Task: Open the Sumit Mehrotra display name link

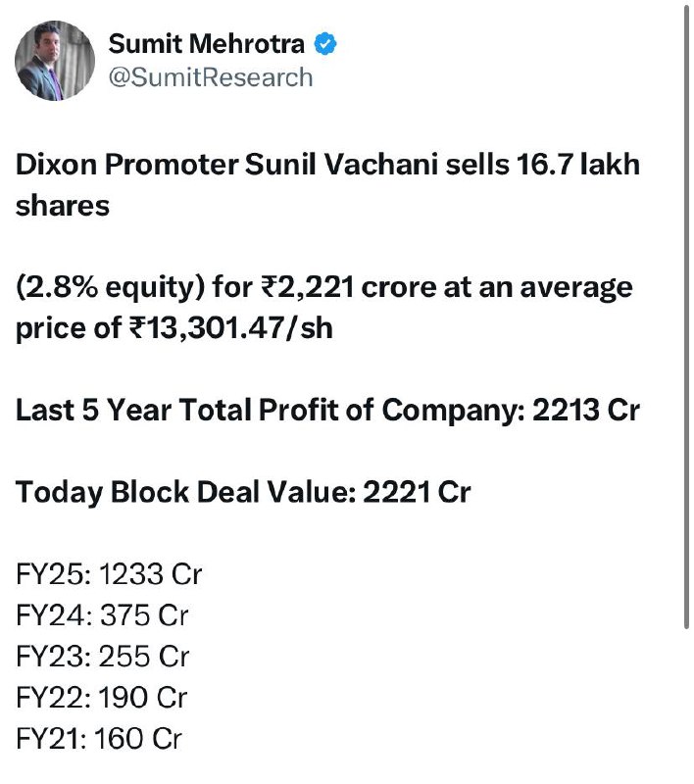Action: [206, 44]
